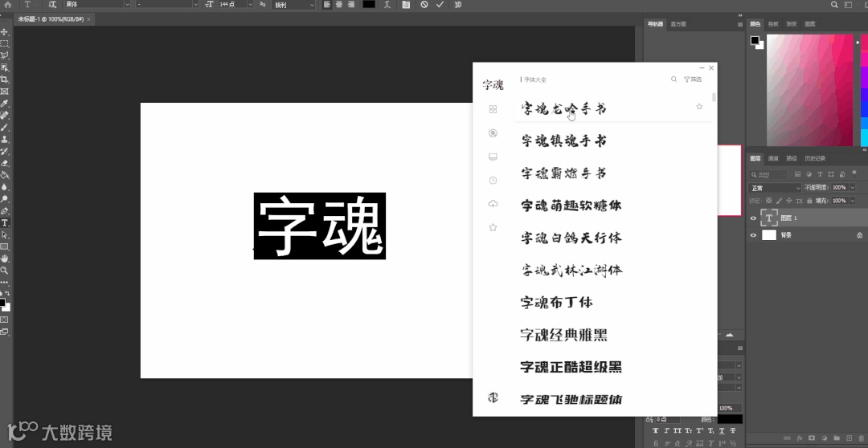Image resolution: width=868 pixels, height=448 pixels.
Task: Switch to the 色板 swatches tab
Action: 773,24
